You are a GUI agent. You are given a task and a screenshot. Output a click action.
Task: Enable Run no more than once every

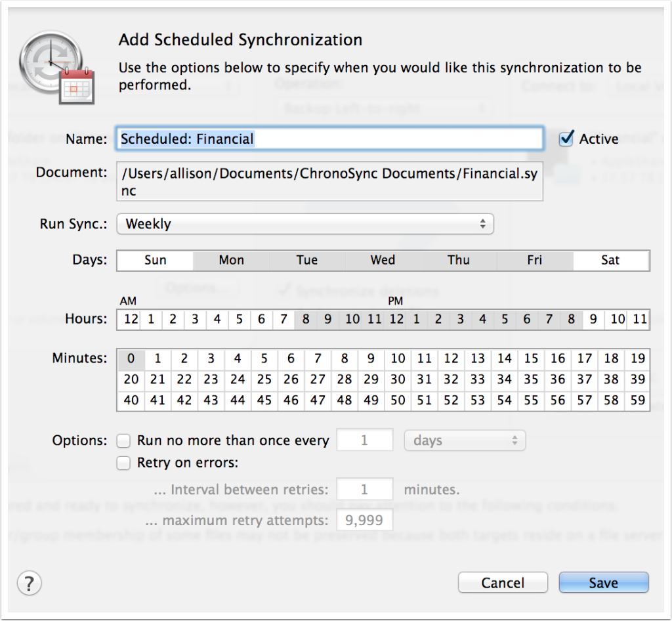(123, 440)
